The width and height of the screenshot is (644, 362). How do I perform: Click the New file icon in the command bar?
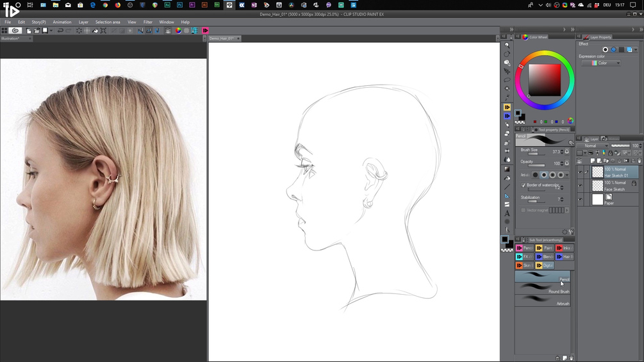pos(28,31)
